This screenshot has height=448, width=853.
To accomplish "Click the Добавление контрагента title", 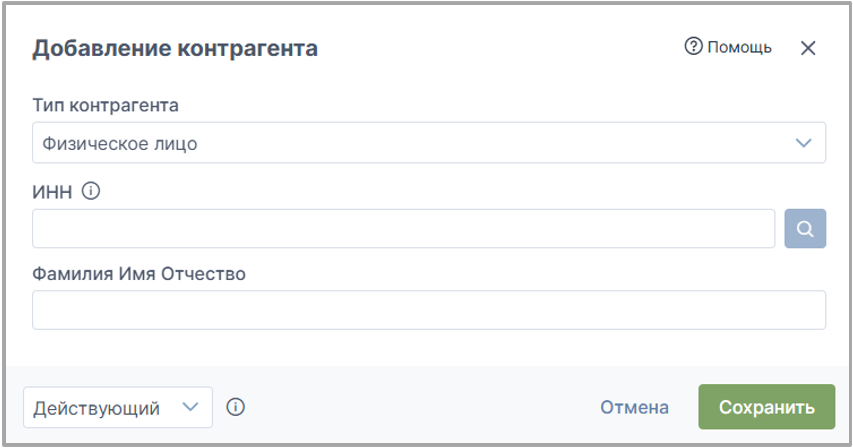I will point(175,48).
